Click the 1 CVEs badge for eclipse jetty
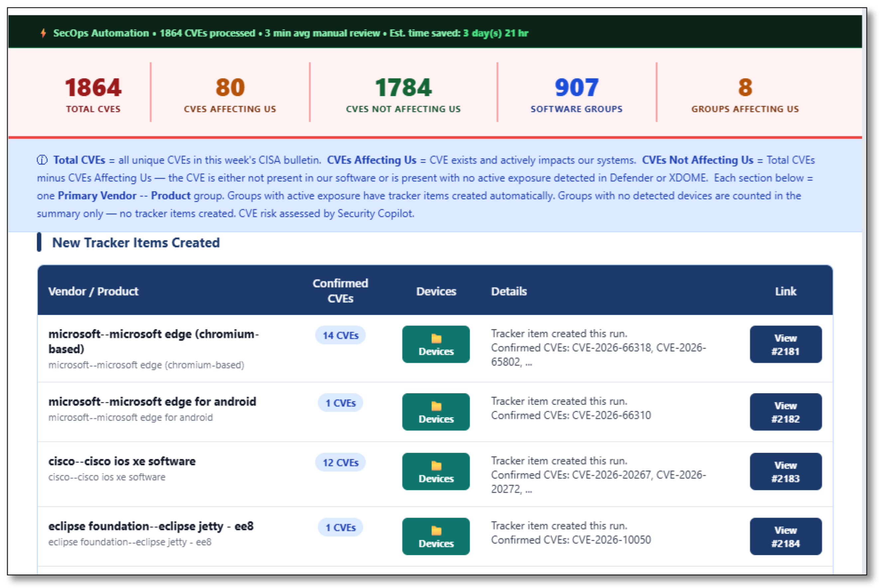This screenshot has height=588, width=882. click(x=340, y=527)
